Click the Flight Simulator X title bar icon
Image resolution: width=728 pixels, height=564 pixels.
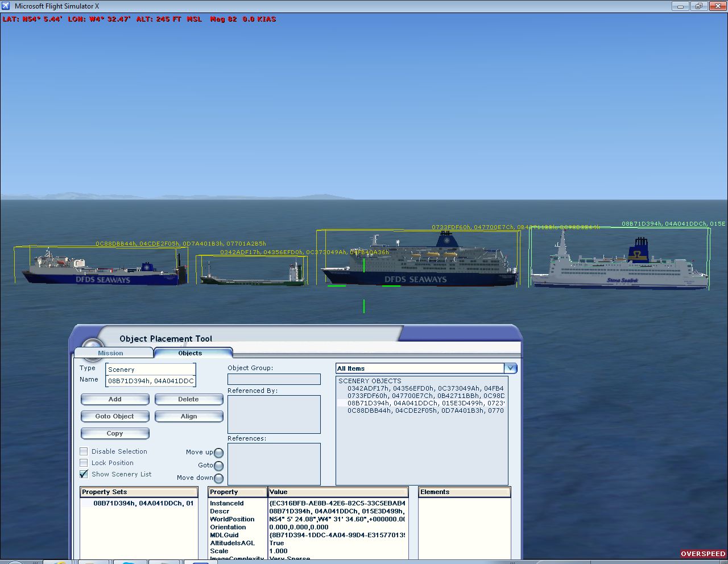[6, 6]
